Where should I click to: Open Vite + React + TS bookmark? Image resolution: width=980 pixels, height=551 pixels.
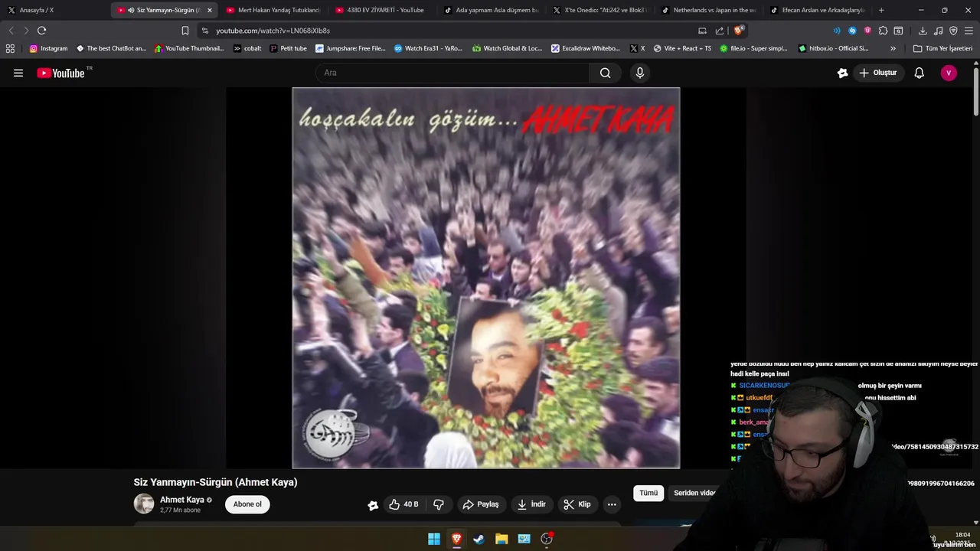pyautogui.click(x=681, y=48)
